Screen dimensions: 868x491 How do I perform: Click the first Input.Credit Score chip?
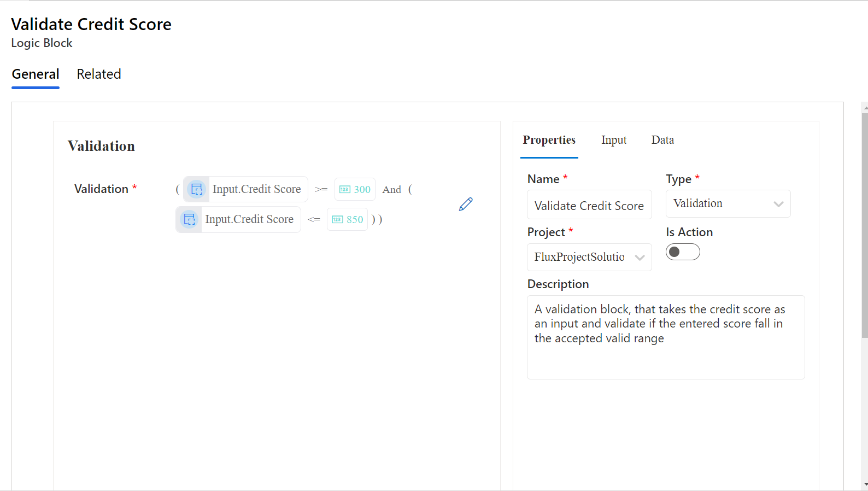(245, 189)
